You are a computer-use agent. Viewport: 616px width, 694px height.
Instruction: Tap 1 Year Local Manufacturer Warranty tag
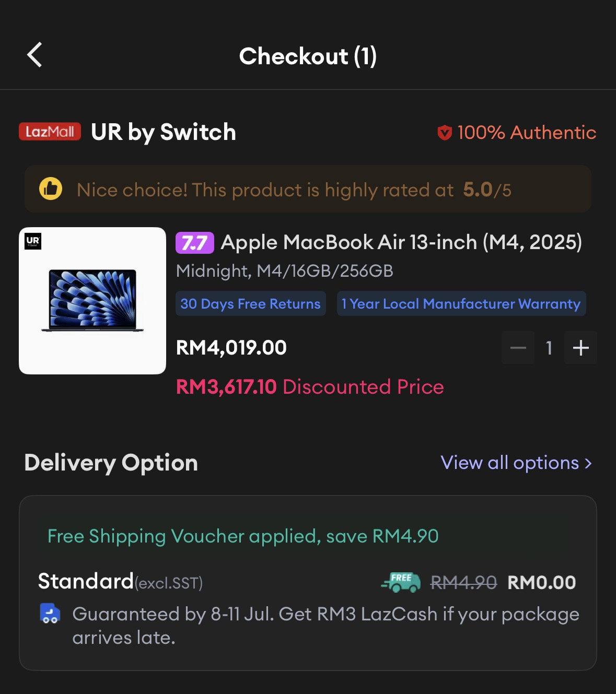[461, 304]
